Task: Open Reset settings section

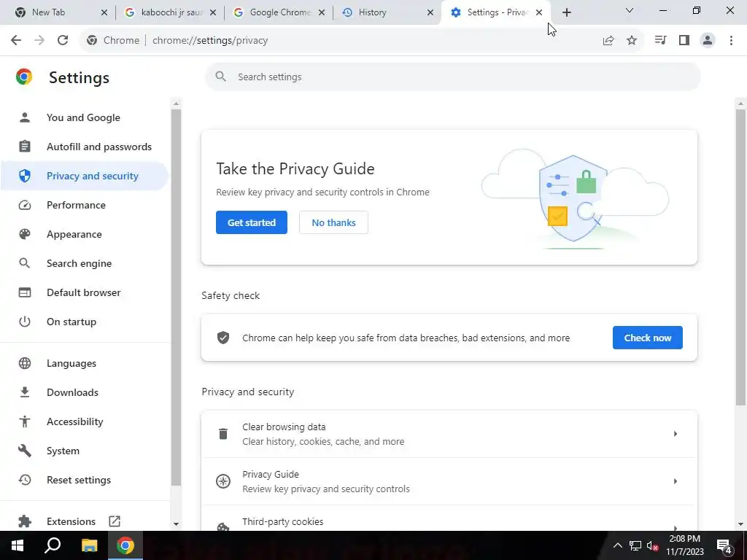Action: pos(84,480)
